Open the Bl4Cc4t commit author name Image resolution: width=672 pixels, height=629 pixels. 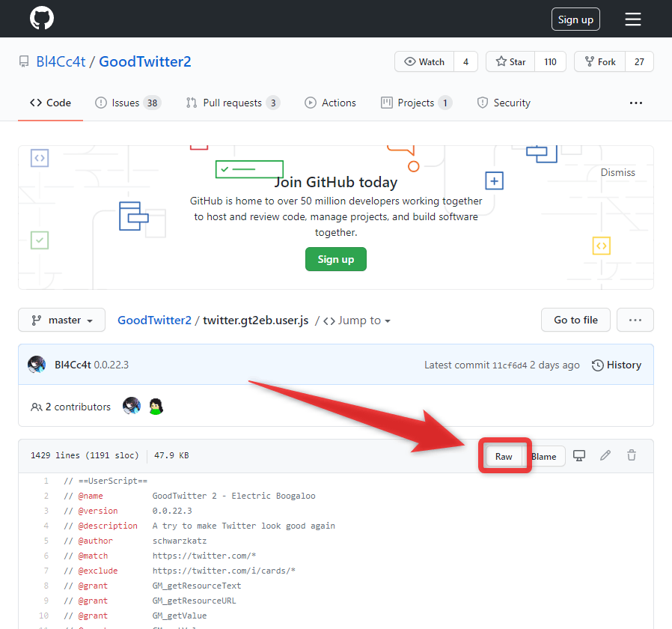click(x=73, y=365)
